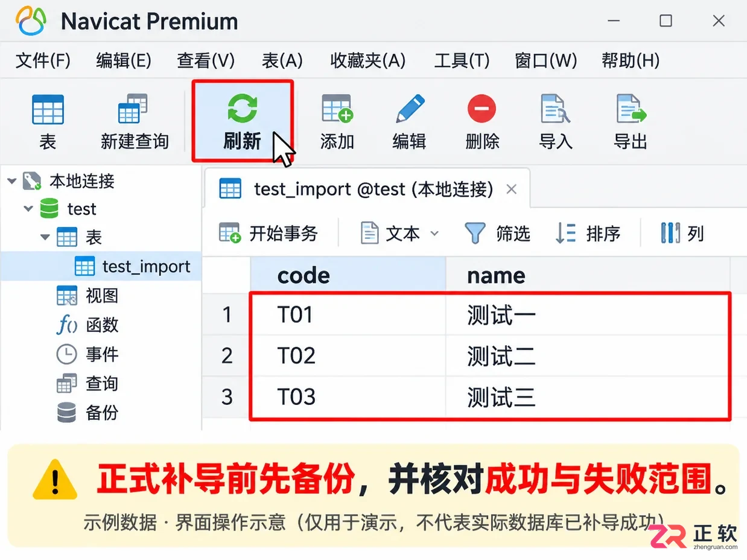
Task: Click the 开始事务 begin transaction button
Action: coord(269,234)
